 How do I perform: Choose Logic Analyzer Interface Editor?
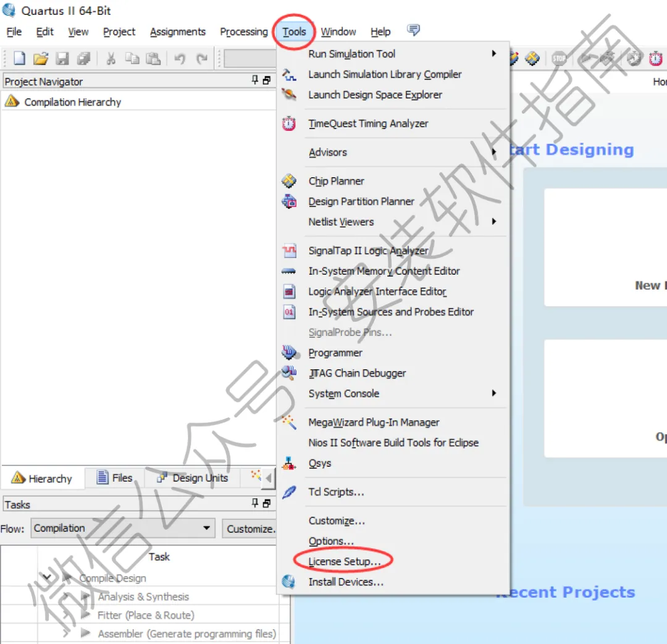point(377,291)
